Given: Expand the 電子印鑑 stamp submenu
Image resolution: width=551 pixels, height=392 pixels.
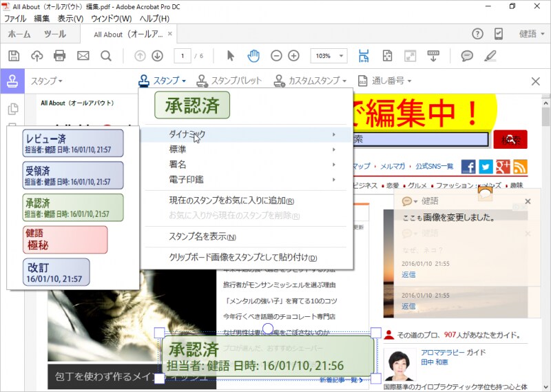Looking at the screenshot, I should coord(246,180).
